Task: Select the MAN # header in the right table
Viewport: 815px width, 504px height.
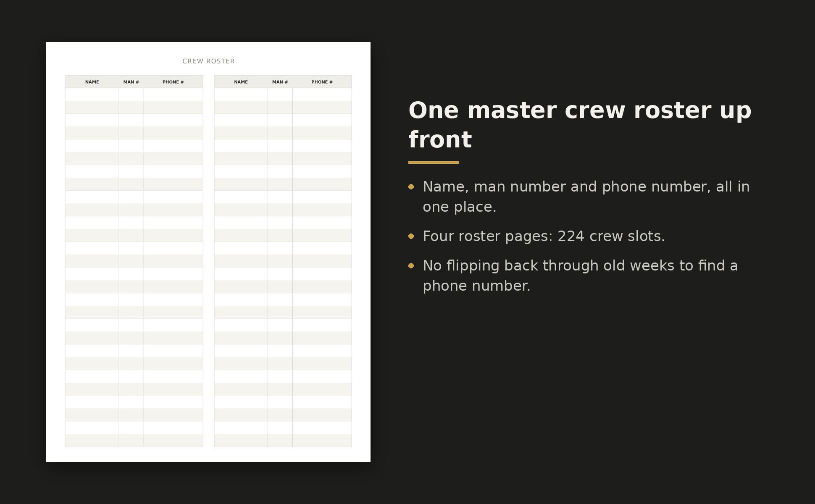Action: pyautogui.click(x=280, y=82)
